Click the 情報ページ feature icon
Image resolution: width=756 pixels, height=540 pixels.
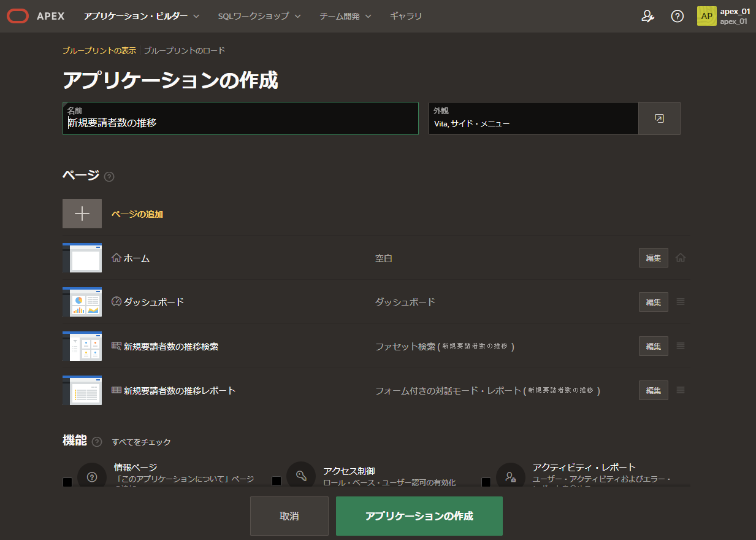(92, 476)
